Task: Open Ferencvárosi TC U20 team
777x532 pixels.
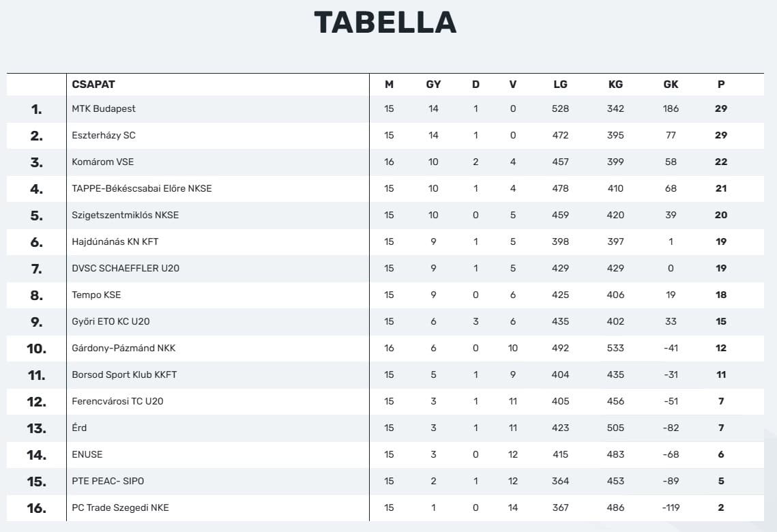Action: pos(117,401)
